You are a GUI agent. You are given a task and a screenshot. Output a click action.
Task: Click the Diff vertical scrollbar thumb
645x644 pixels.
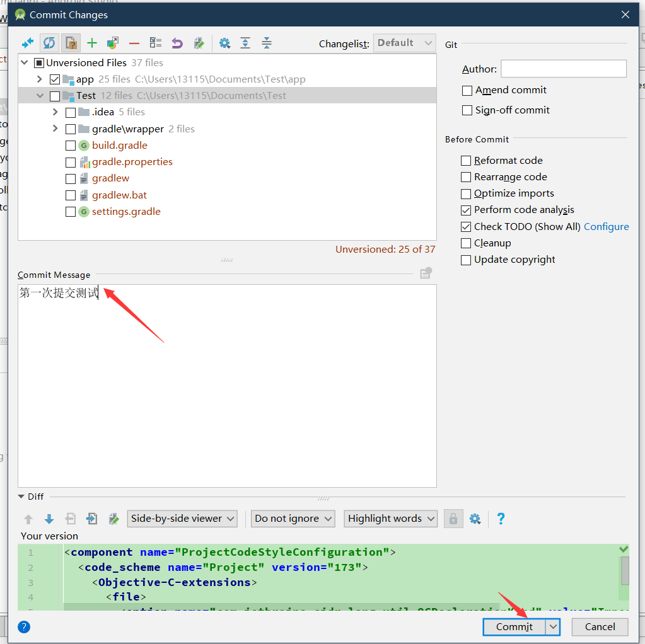625,570
